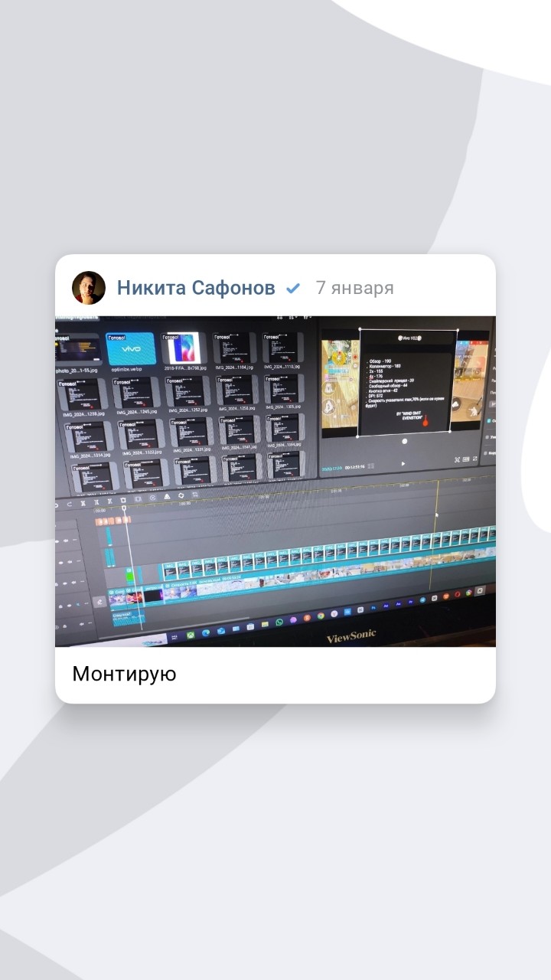Redo with the timeline toolbar arrow
551x980 pixels.
point(70,505)
